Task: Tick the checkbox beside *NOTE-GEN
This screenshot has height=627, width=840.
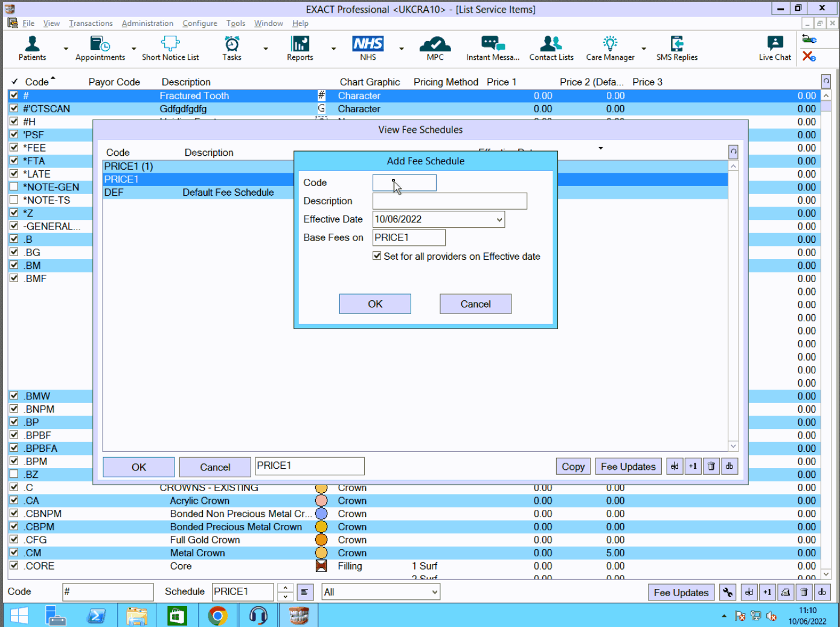Action: (x=13, y=187)
